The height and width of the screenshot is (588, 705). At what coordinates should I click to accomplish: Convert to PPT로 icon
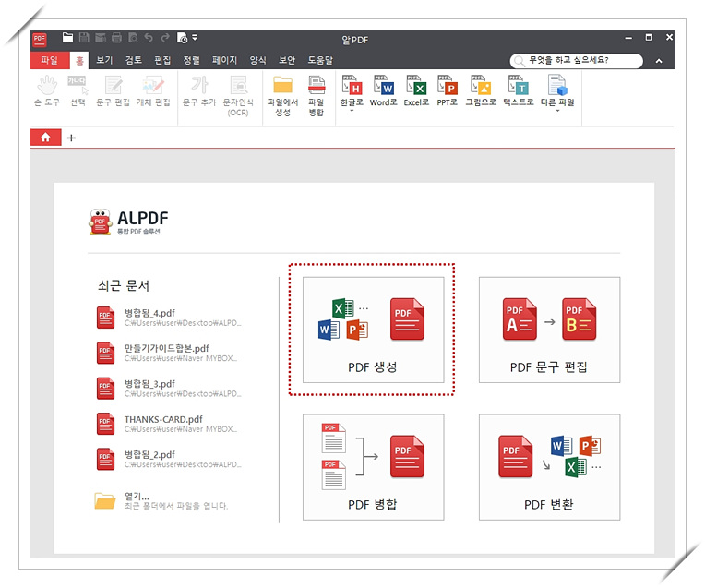pos(448,91)
